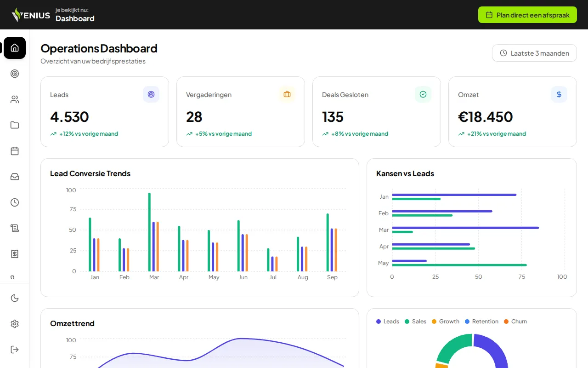588x368 pixels.
Task: Toggle the Retention legend item
Action: (x=481, y=322)
